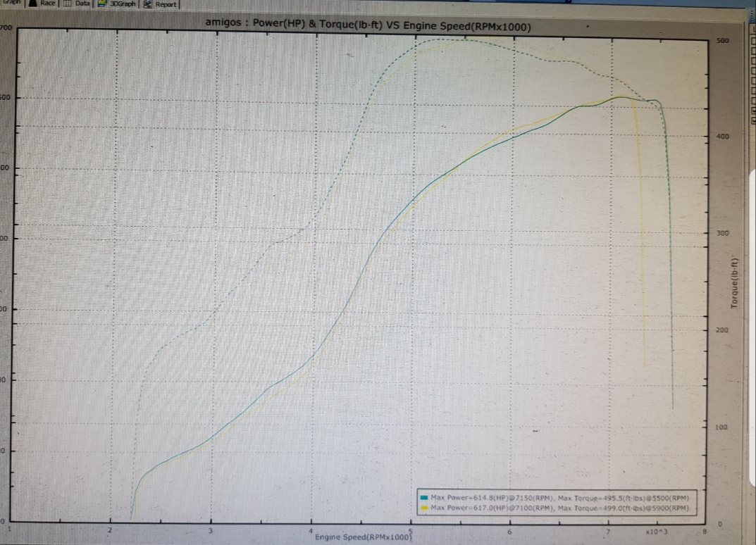Image resolution: width=756 pixels, height=545 pixels.
Task: Click the yellow legend color swatch
Action: pyautogui.click(x=424, y=508)
